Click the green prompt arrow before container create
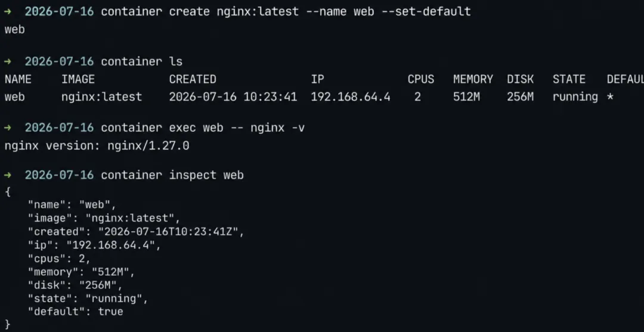The height and width of the screenshot is (332, 644). (x=8, y=11)
